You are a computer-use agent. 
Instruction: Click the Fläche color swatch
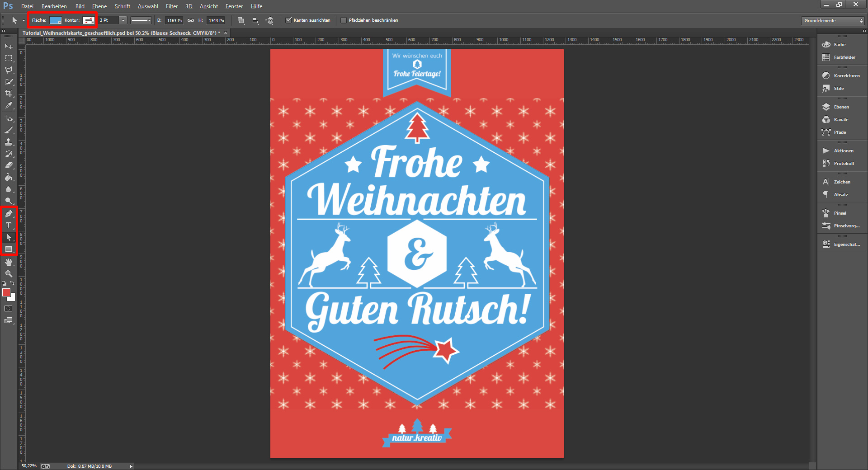[55, 20]
